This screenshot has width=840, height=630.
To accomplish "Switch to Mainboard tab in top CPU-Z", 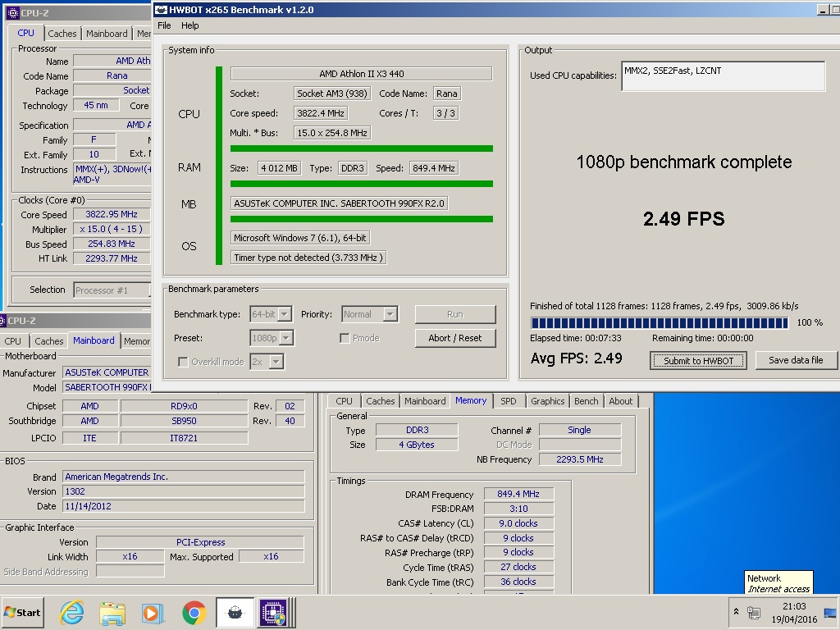I will (x=107, y=33).
